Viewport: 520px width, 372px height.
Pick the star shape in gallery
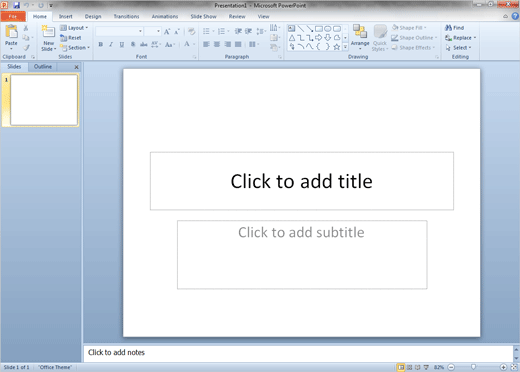pos(337,47)
